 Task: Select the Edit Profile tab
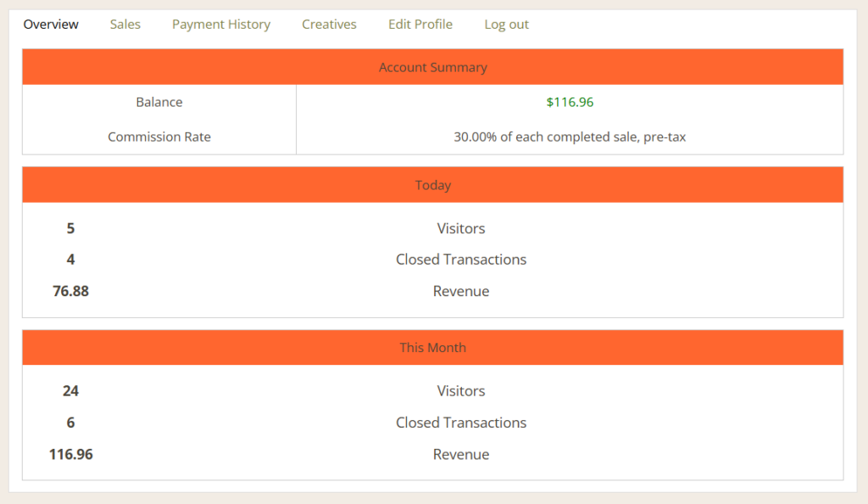420,25
